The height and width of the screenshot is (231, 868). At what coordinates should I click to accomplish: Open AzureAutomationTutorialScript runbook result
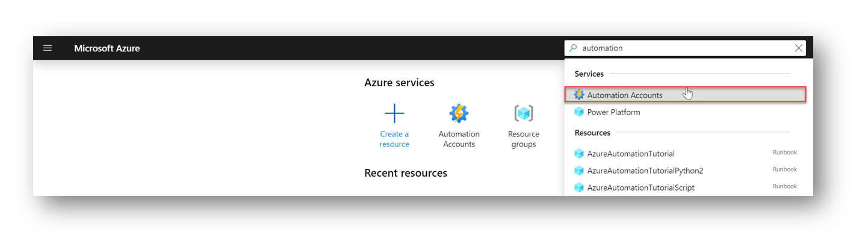[x=685, y=188]
